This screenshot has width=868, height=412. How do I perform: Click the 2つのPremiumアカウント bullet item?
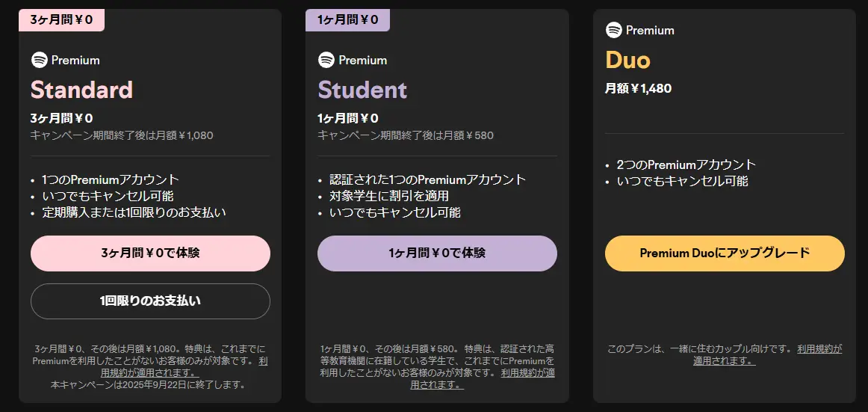pos(686,165)
